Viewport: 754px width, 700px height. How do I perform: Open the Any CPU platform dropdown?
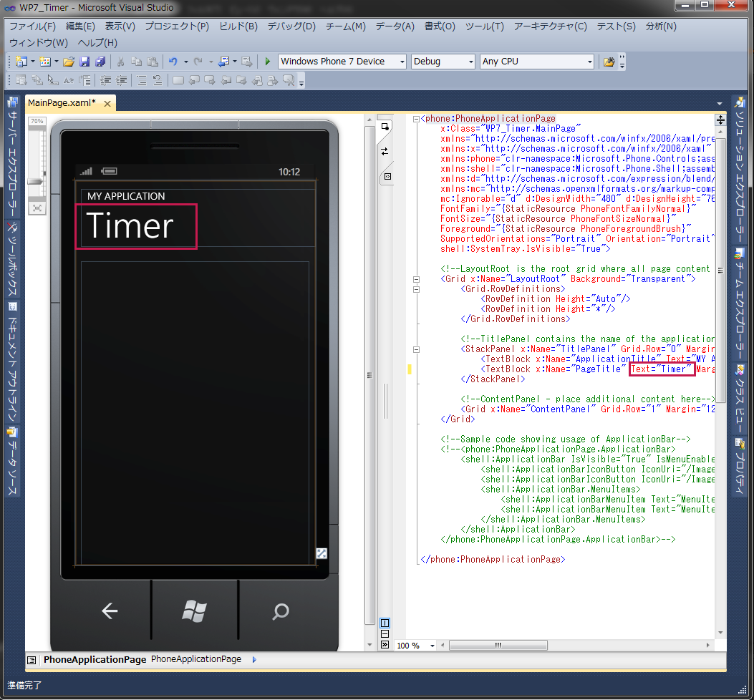point(589,62)
